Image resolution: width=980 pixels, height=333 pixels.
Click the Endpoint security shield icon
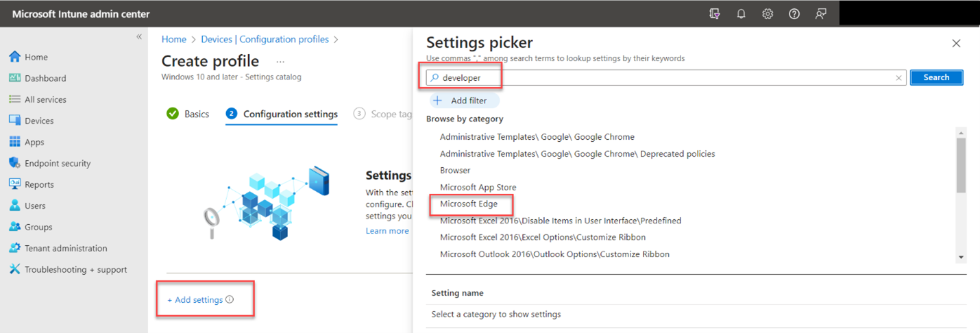click(x=14, y=163)
